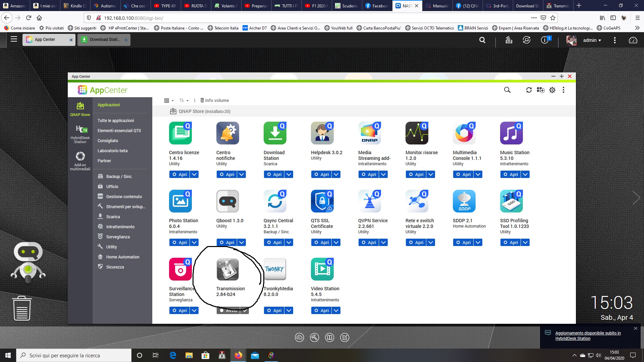Expand dropdown next to Music Station Apri
The width and height of the screenshot is (644, 362).
pos(525,174)
